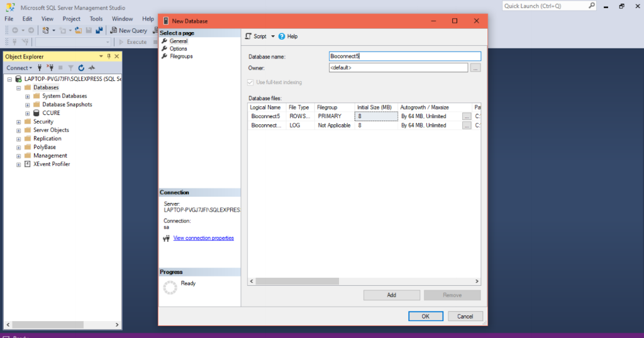Expand the Security node
This screenshot has height=338, width=644.
[x=18, y=122]
